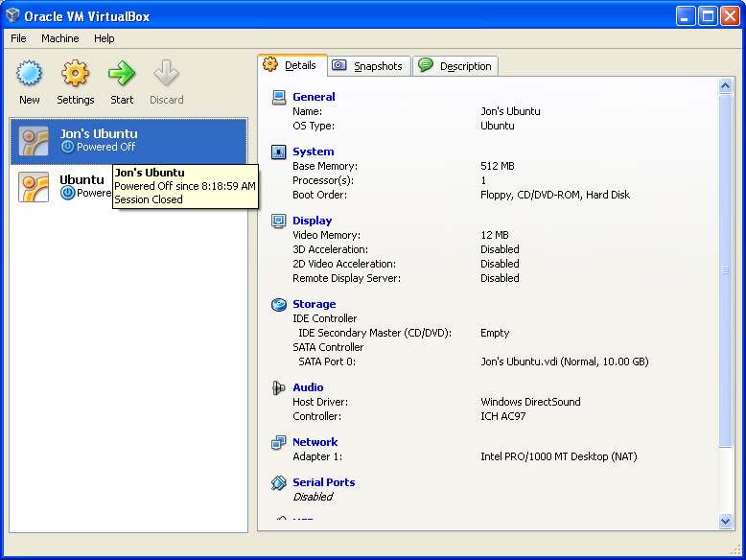Screen dimensions: 746x560
Task: Click the Disabled text under Serial Ports
Action: [313, 497]
